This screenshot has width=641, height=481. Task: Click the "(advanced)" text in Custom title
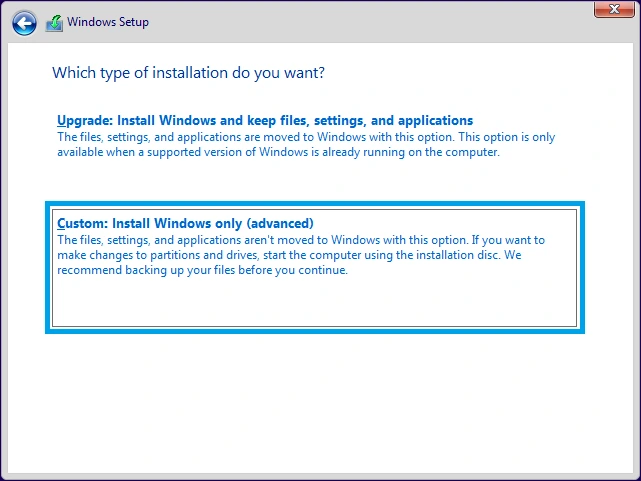(x=280, y=223)
